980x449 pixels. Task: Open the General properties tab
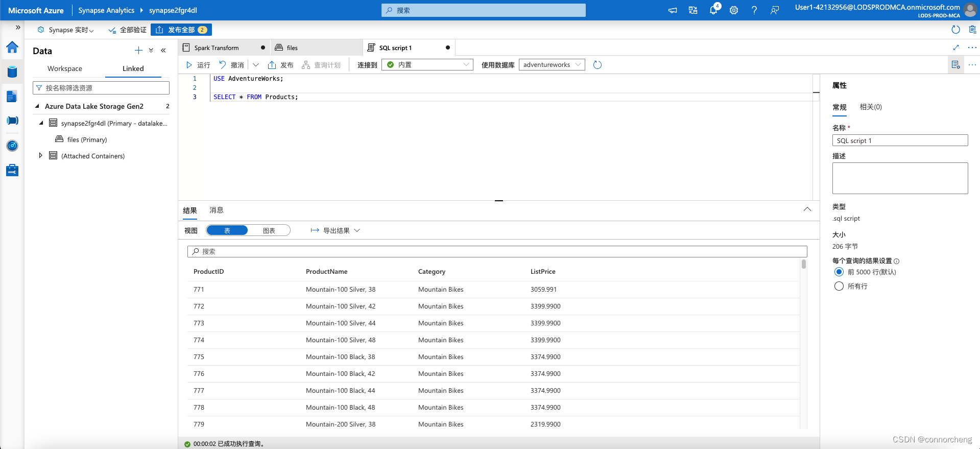840,107
